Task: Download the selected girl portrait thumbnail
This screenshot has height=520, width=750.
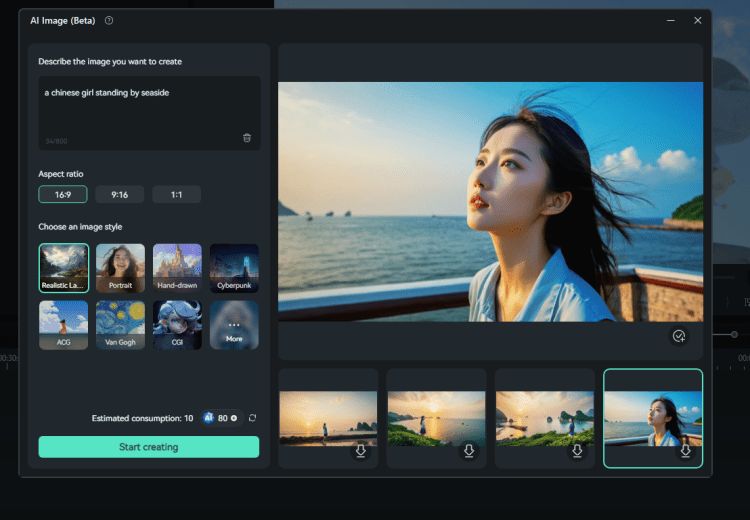Action: (685, 452)
